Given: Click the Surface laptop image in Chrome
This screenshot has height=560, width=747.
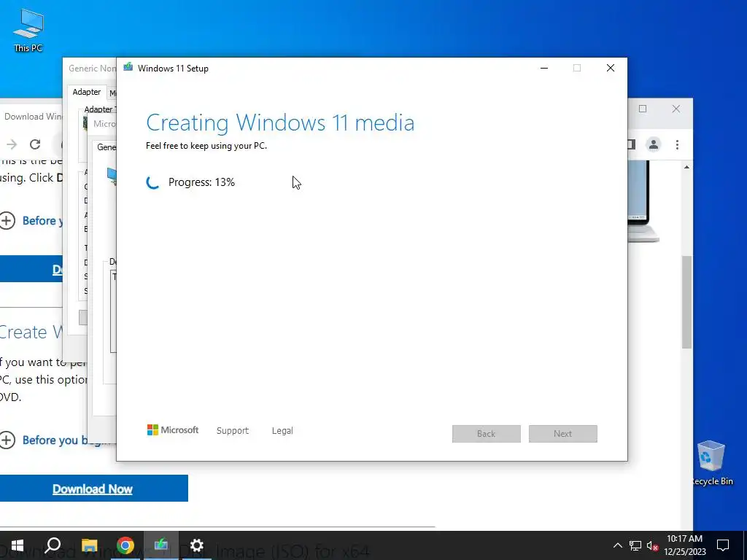Looking at the screenshot, I should pos(643,201).
